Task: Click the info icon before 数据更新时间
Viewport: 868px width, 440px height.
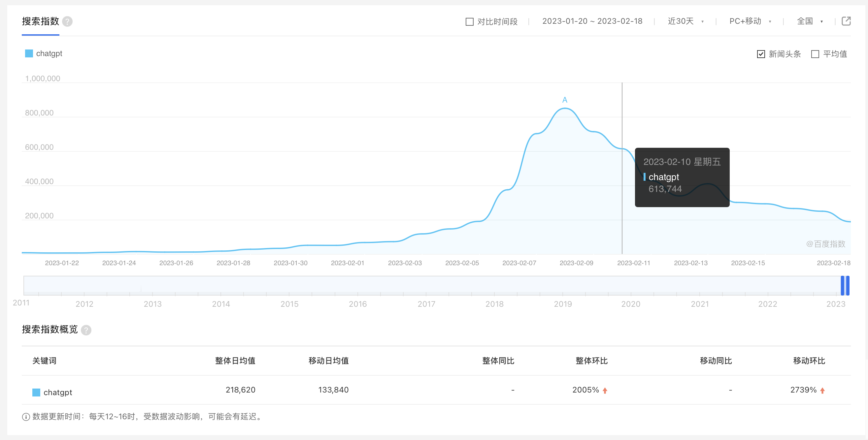Action: point(26,417)
